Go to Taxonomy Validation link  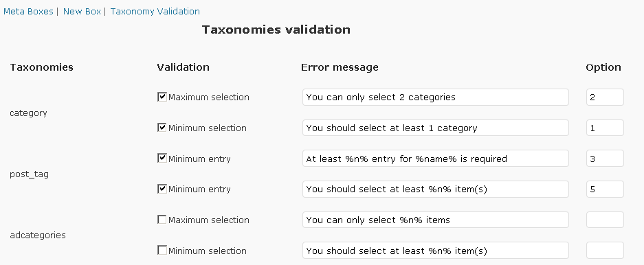click(155, 12)
